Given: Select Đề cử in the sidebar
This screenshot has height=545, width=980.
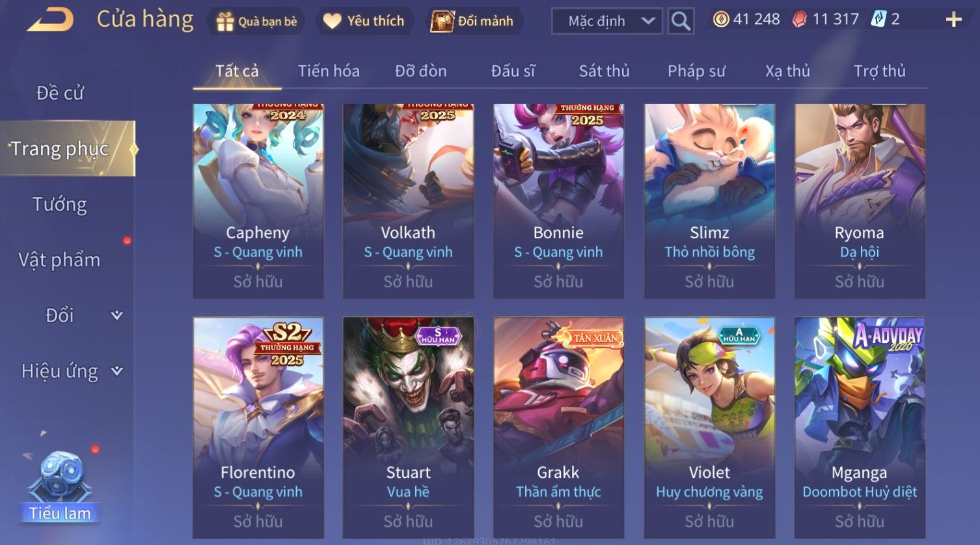Looking at the screenshot, I should tap(60, 93).
